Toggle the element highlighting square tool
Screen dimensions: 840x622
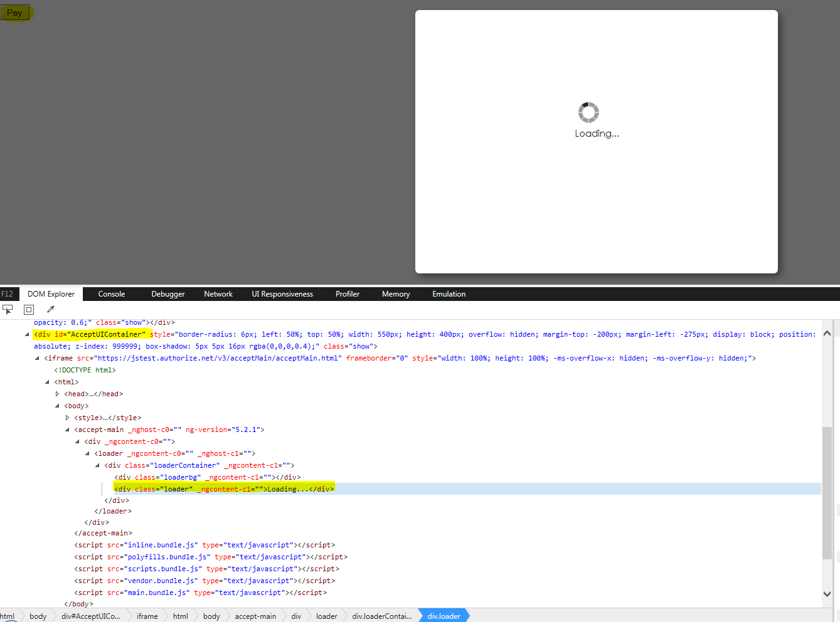pyautogui.click(x=28, y=309)
